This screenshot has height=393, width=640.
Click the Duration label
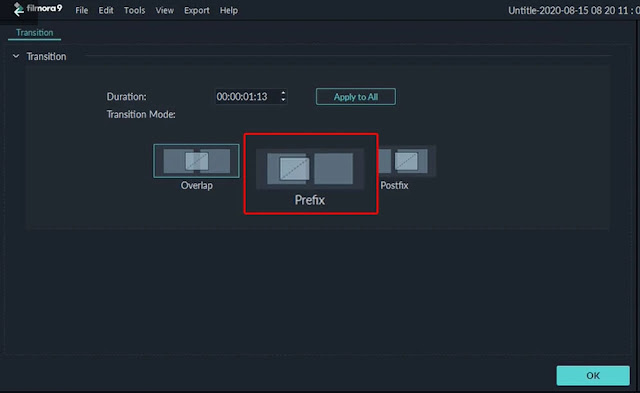[126, 97]
